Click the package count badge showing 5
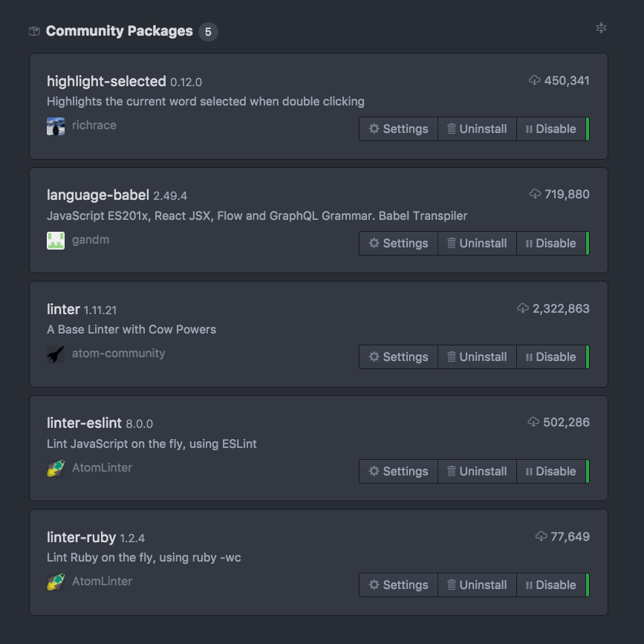 coord(208,32)
